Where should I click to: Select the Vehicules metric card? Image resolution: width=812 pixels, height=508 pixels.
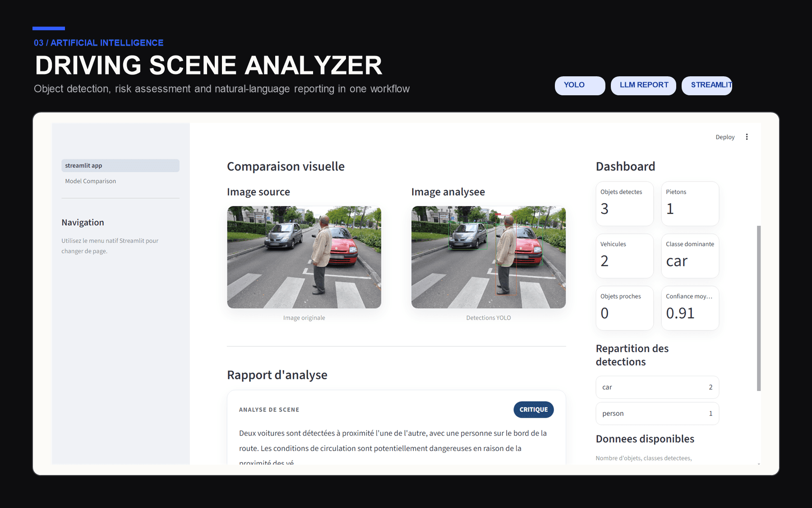[624, 256]
